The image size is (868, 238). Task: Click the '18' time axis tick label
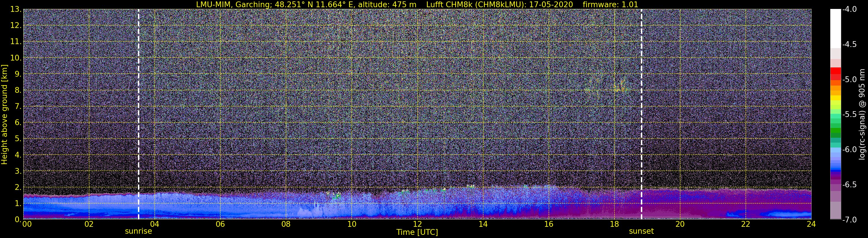[614, 224]
